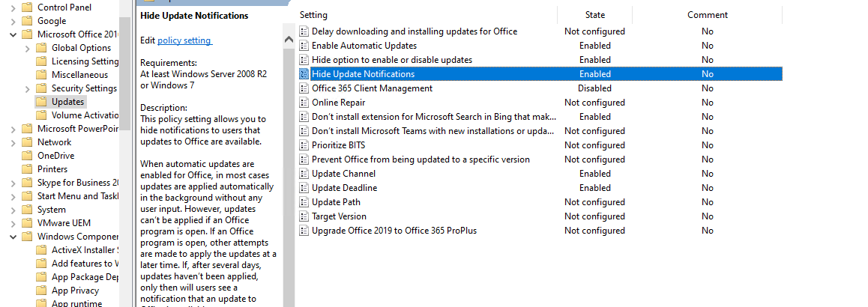
Task: Click the policy icon beside Online Repair
Action: tap(304, 103)
